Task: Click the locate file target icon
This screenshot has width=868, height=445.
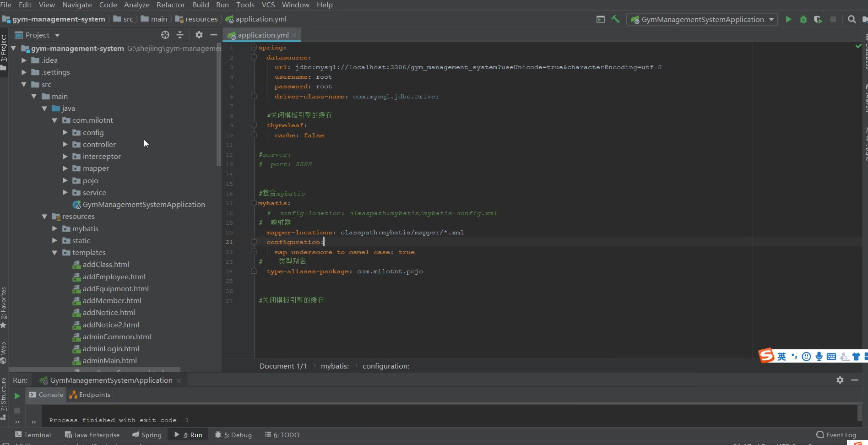Action: point(165,35)
